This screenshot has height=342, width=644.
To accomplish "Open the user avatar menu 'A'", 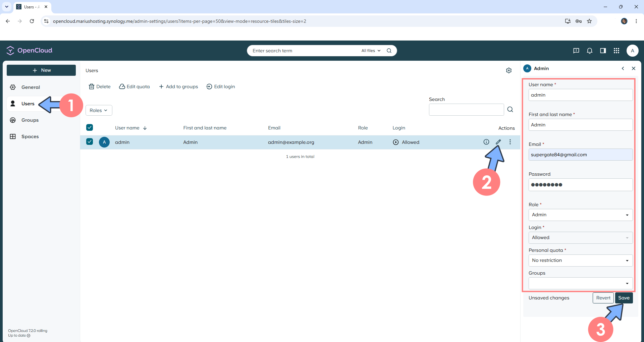I will tap(633, 51).
